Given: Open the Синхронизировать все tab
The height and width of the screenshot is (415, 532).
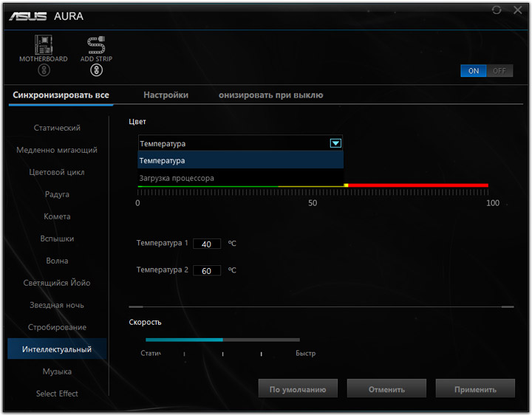Looking at the screenshot, I should tap(61, 95).
